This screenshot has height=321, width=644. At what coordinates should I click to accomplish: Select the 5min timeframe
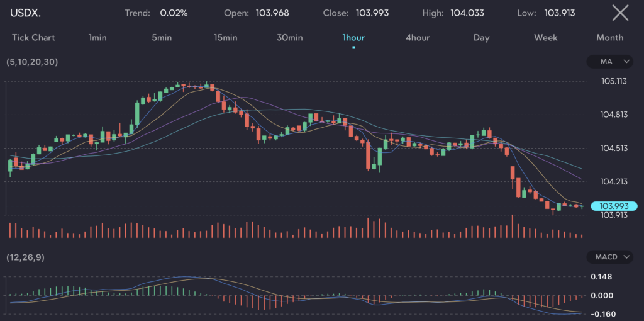162,38
